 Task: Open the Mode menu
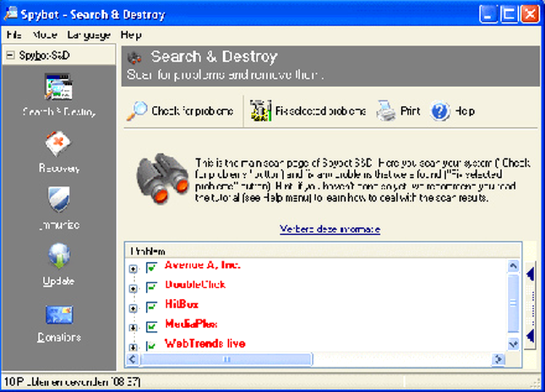coord(44,35)
